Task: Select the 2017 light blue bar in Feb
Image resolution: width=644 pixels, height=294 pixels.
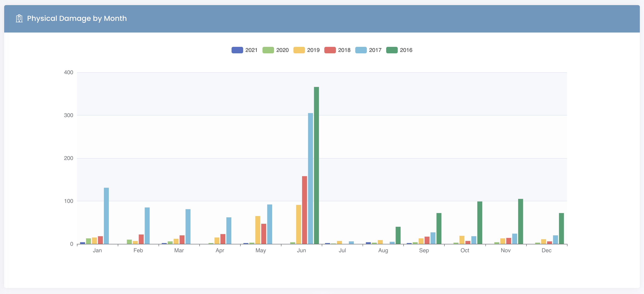Action: click(147, 226)
